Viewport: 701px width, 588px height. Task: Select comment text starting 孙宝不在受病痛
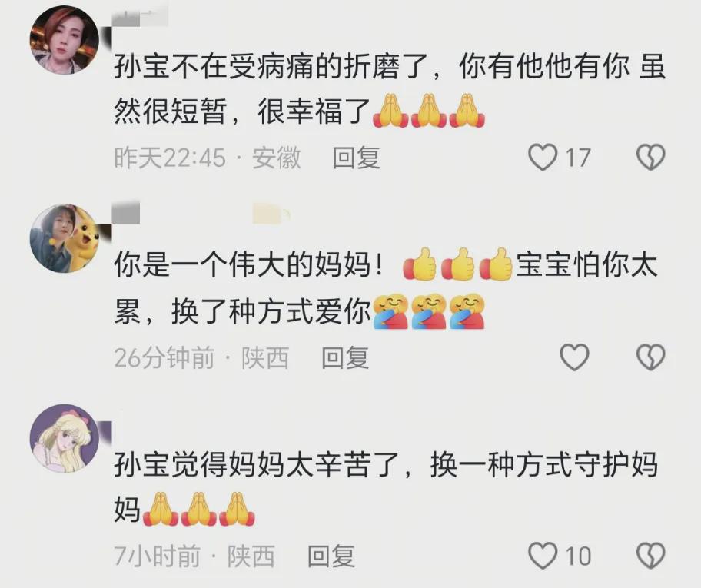pyautogui.click(x=390, y=88)
